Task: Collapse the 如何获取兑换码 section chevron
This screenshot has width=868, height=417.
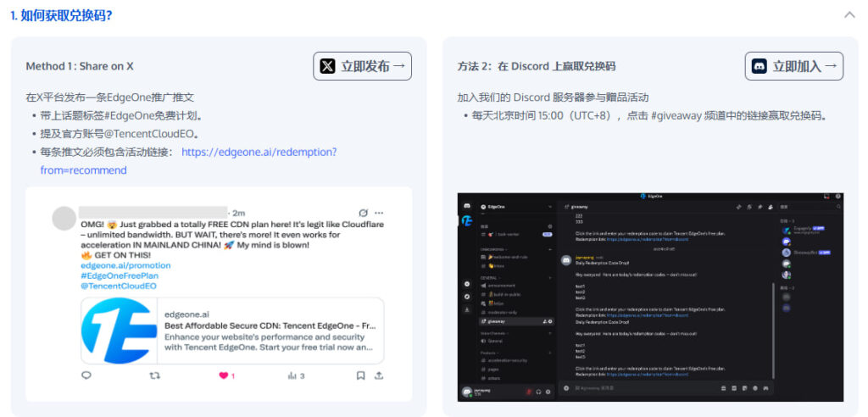Action: pyautogui.click(x=849, y=15)
